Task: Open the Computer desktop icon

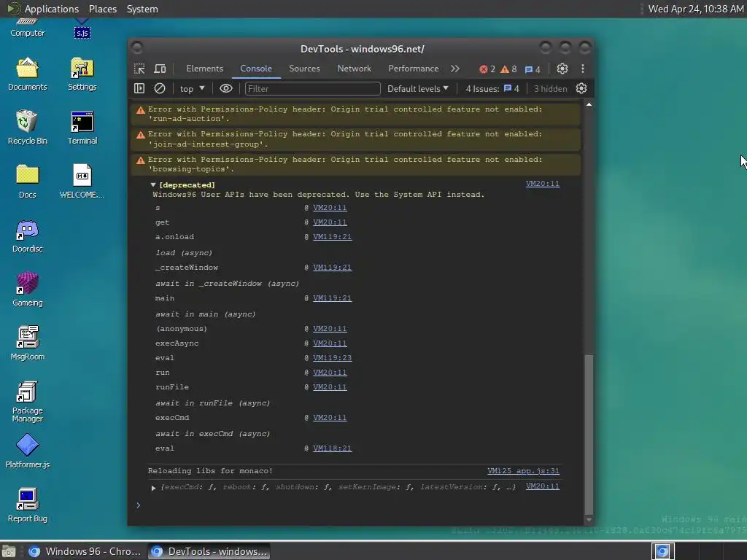Action: click(27, 28)
